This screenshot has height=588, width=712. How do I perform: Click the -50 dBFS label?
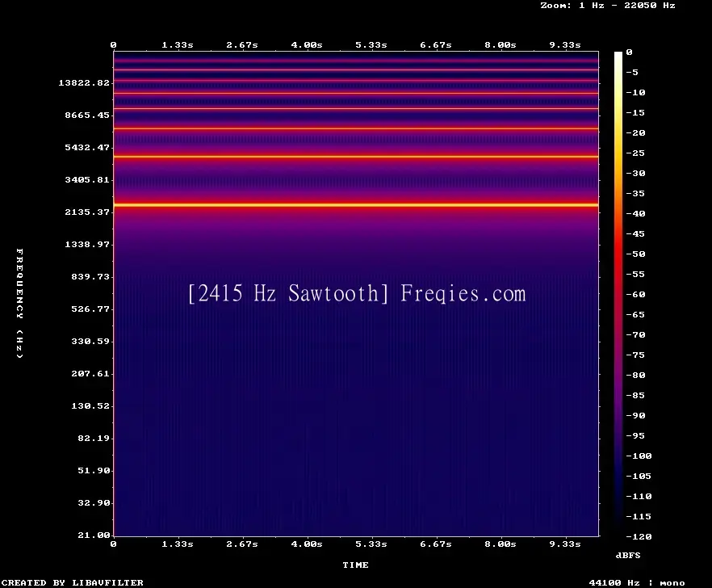tap(635, 254)
